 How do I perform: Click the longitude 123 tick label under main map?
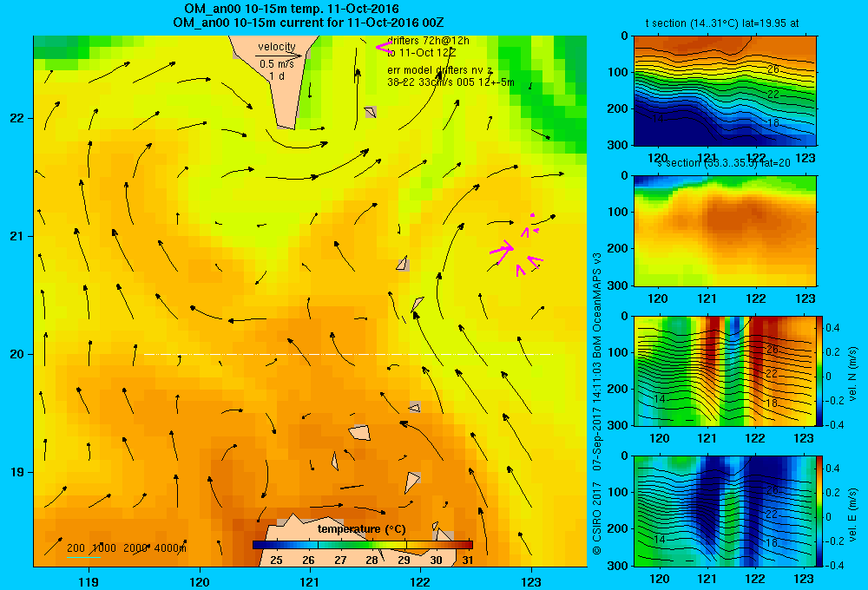tap(531, 581)
